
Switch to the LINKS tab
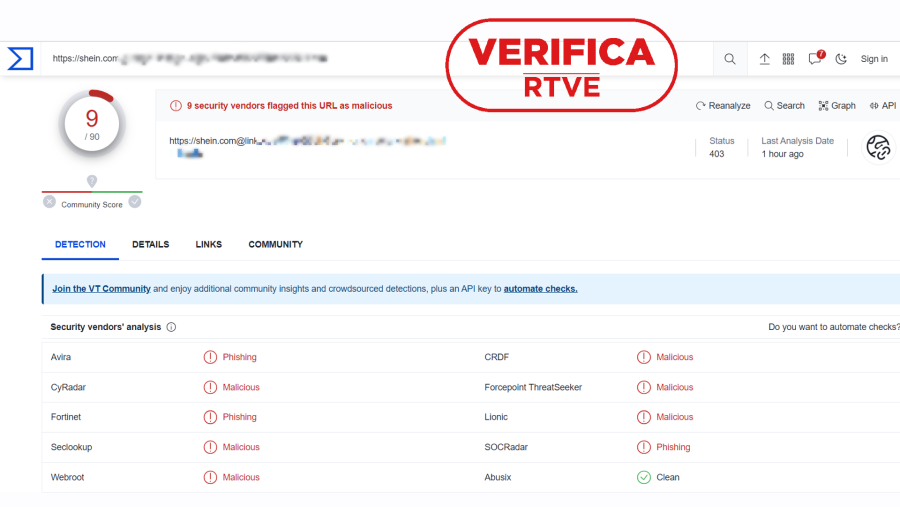[x=208, y=244]
